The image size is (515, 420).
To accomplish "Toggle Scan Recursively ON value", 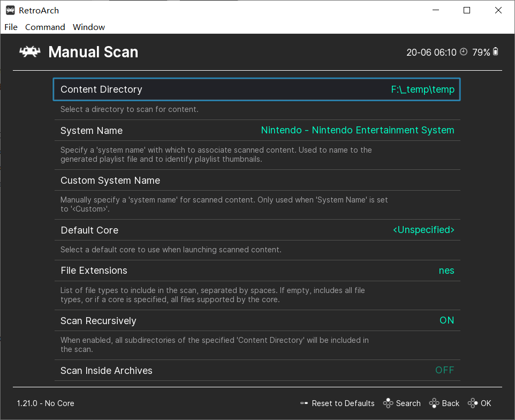I will pos(446,320).
